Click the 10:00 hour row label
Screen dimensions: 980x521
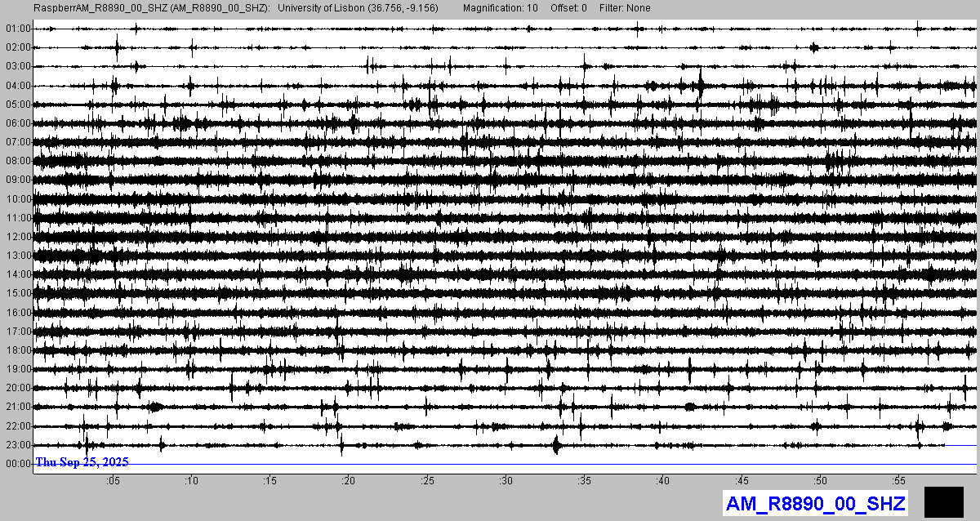click(18, 199)
